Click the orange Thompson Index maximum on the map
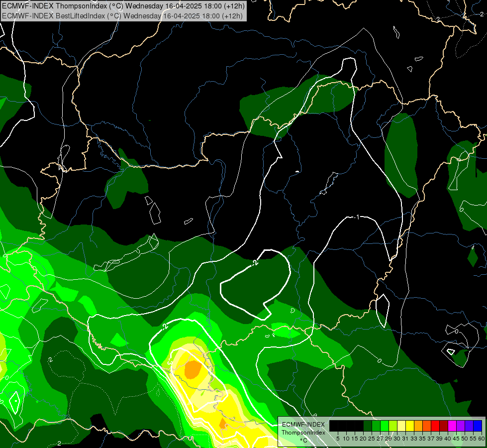487x448 pixels. point(193,369)
